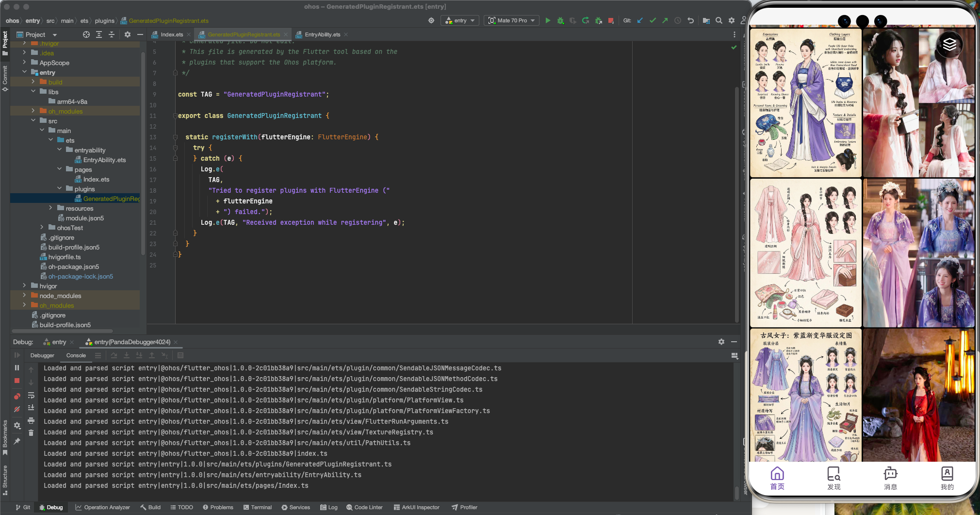Open Project panel options gear
The image size is (980, 515).
[128, 34]
